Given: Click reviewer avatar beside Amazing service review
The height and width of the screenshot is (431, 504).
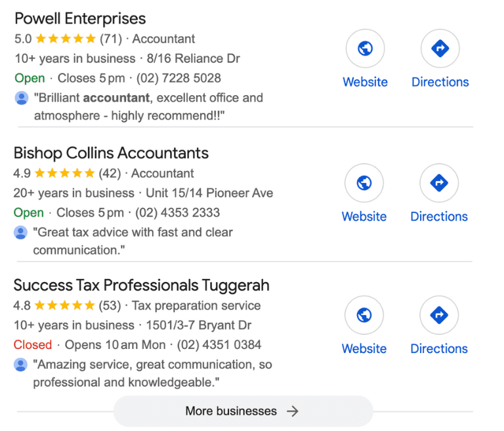Looking at the screenshot, I should coord(20,365).
